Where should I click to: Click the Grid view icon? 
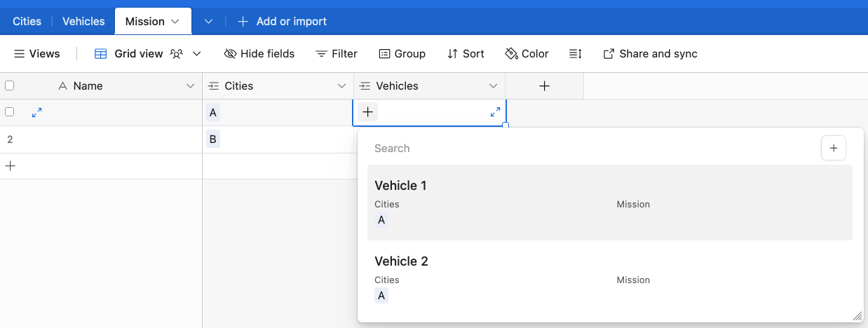[101, 54]
